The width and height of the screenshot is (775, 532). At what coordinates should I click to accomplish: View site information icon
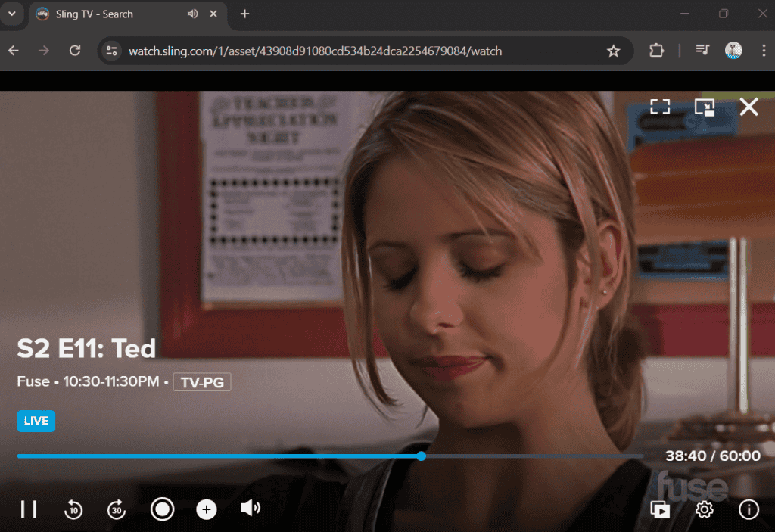(x=112, y=51)
